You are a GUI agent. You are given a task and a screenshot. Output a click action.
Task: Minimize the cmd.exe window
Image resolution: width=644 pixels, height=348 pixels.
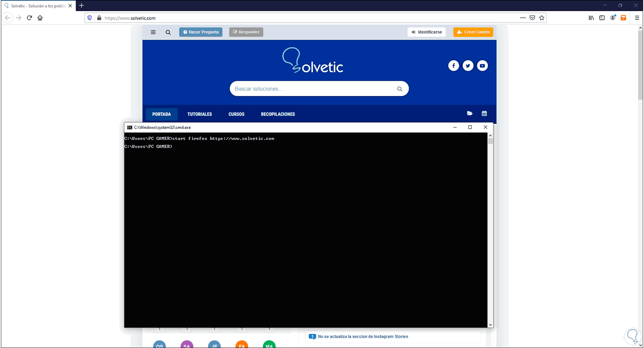click(455, 127)
